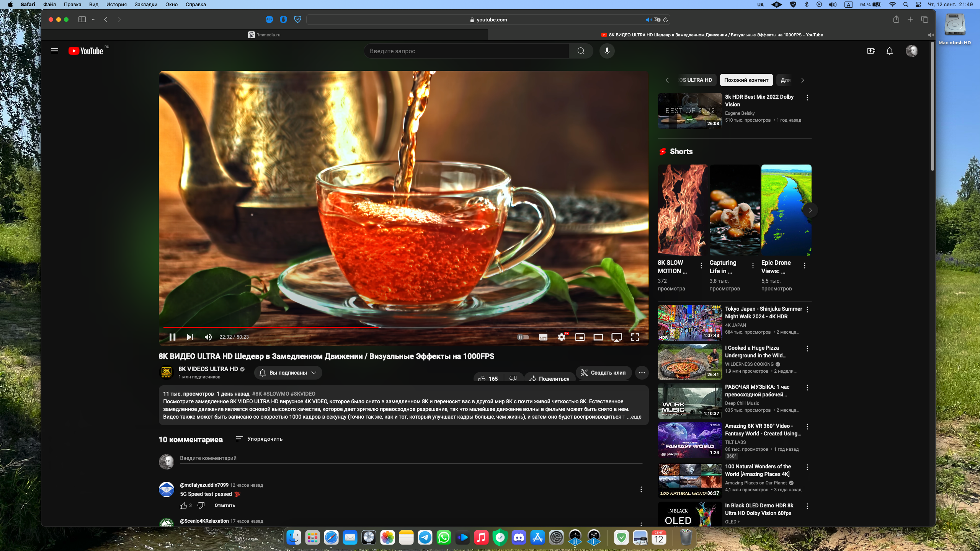Open AirPlay from the video player

pos(617,337)
